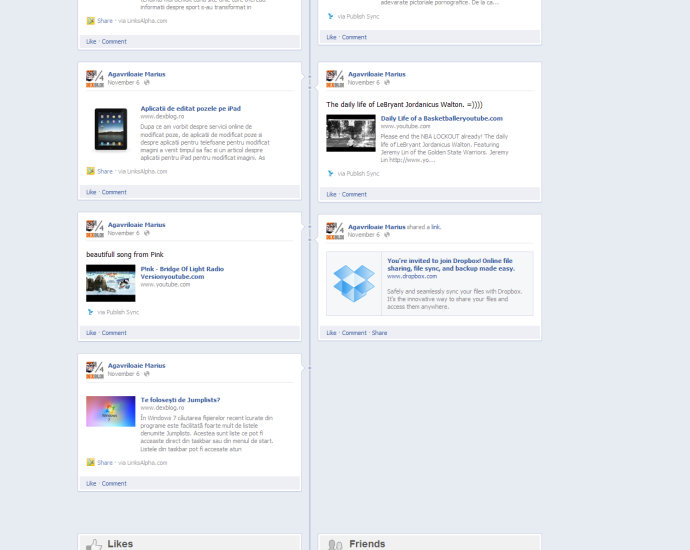Like the top-left partially visible post
Screen dimensions: 690x550
click(x=91, y=41)
